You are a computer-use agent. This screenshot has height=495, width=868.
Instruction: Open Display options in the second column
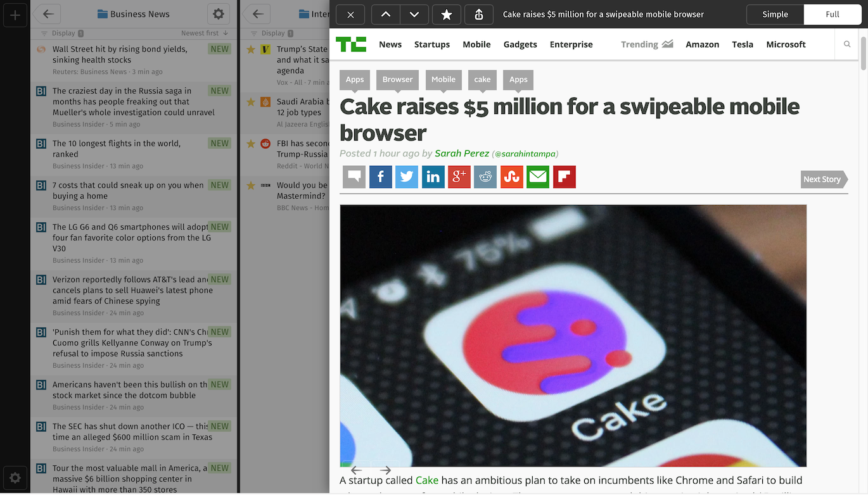click(x=272, y=33)
